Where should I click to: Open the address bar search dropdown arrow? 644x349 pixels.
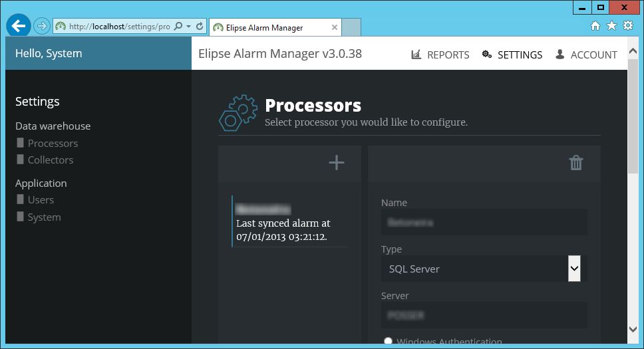[x=189, y=27]
